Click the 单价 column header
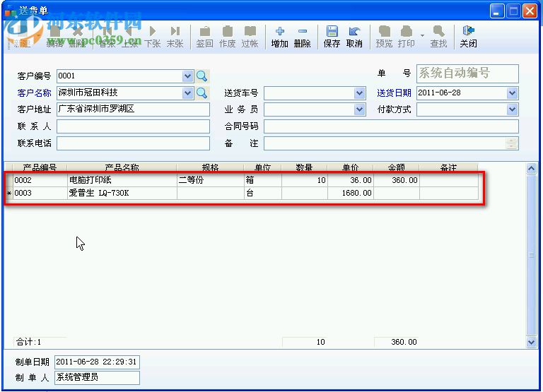Viewport: 543px width, 392px height. [x=351, y=168]
